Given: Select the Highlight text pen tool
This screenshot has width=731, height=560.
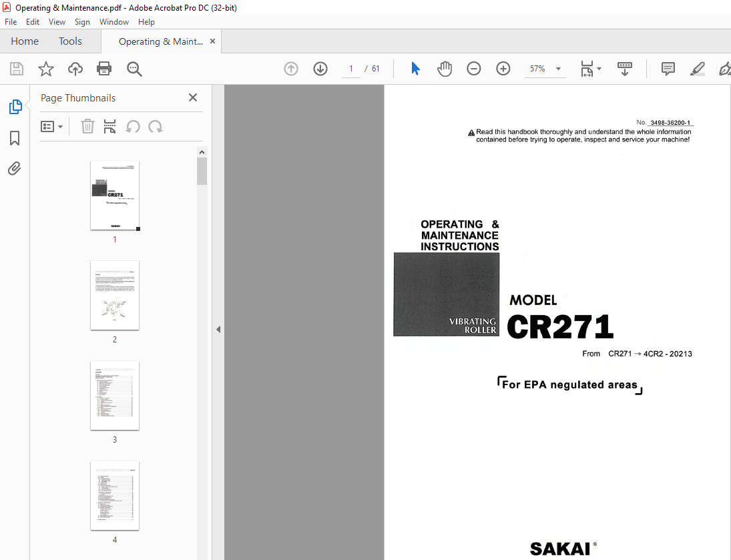Looking at the screenshot, I should (697, 69).
